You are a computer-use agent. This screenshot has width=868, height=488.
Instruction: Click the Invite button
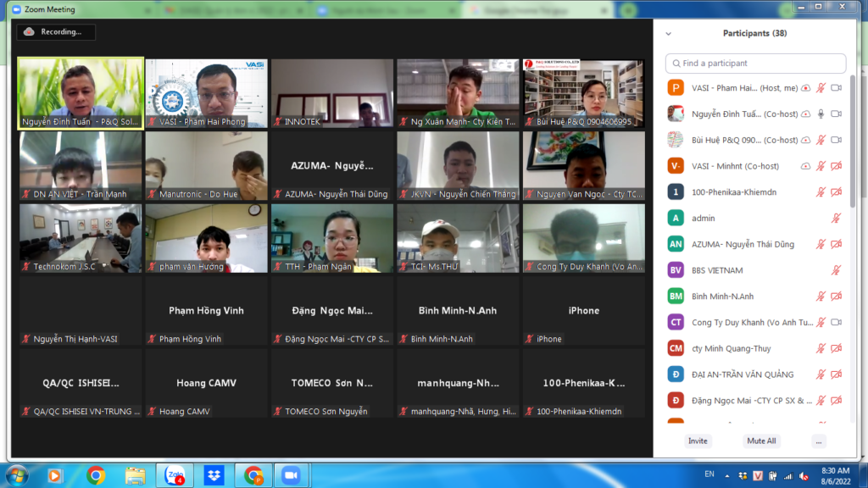pos(698,441)
